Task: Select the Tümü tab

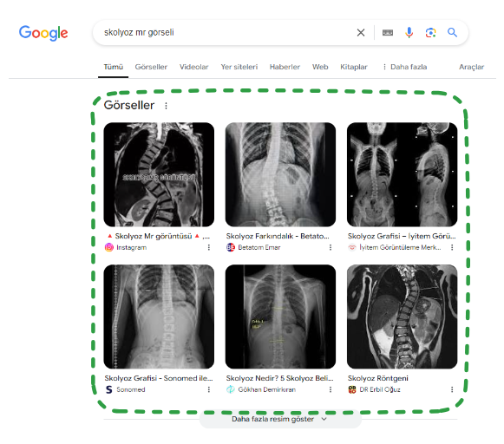Action: [113, 67]
